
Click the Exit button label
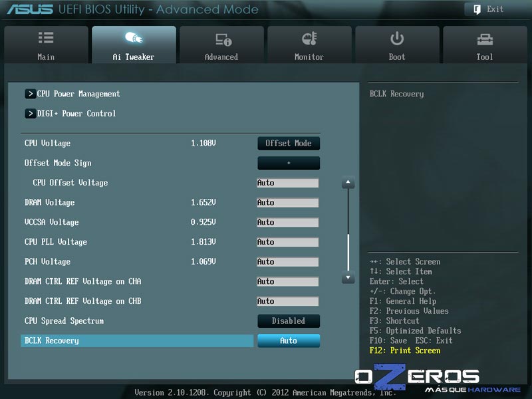click(x=495, y=9)
